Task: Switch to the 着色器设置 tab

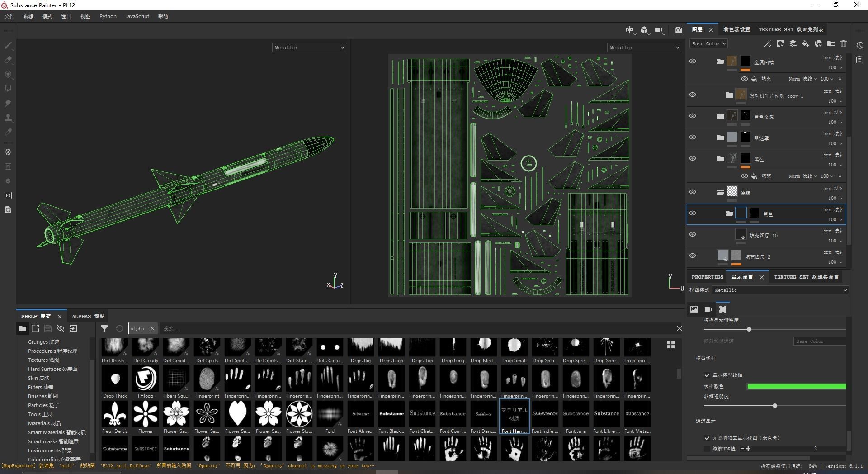Action: pyautogui.click(x=736, y=29)
